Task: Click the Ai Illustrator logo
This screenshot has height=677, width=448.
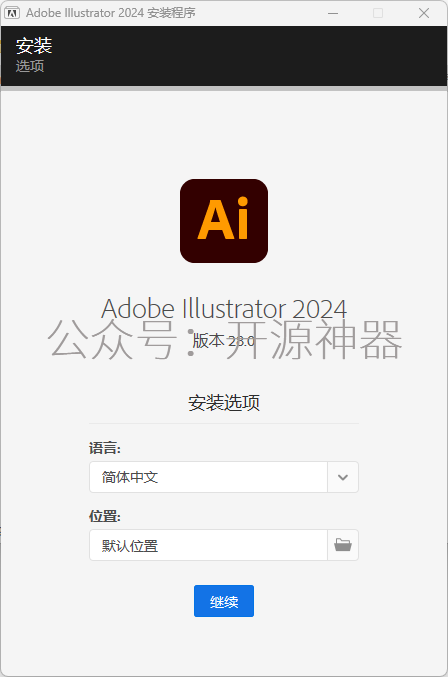Action: pyautogui.click(x=224, y=221)
